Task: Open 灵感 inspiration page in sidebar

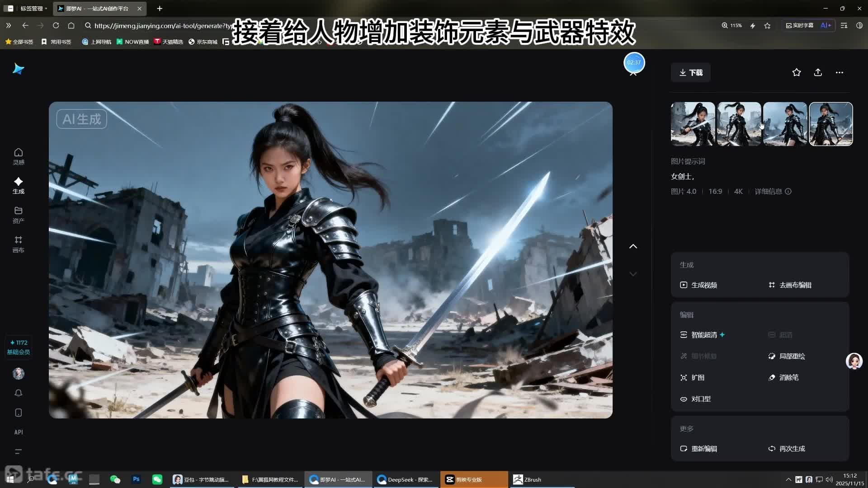Action: coord(18,156)
